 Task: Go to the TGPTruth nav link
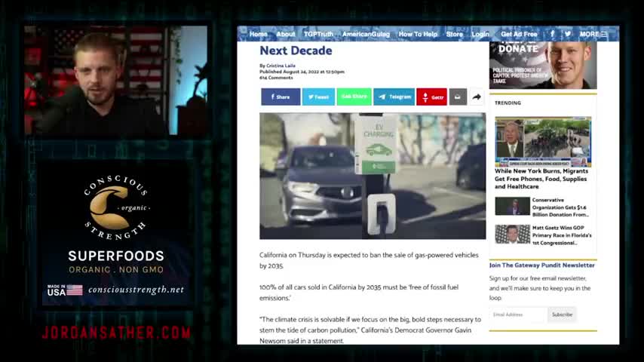[318, 34]
